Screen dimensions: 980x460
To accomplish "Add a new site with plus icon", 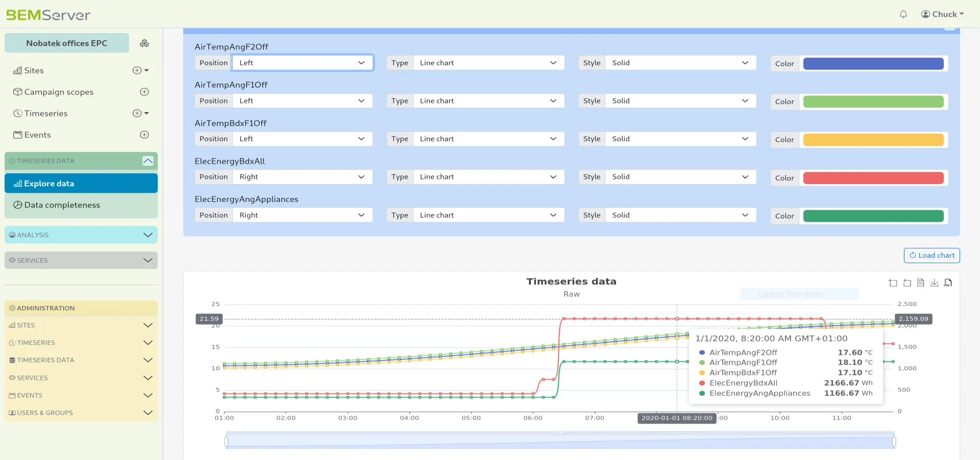I will [137, 70].
